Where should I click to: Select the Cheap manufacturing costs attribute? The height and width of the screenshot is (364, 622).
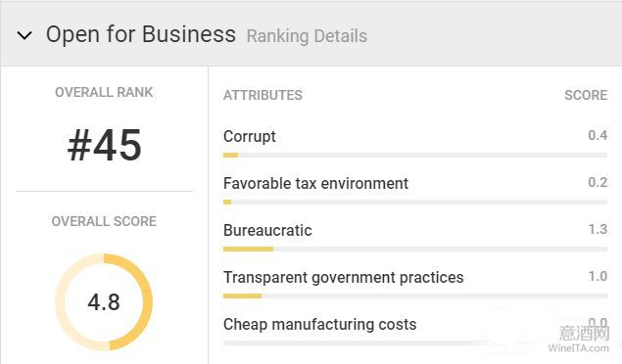pos(319,325)
